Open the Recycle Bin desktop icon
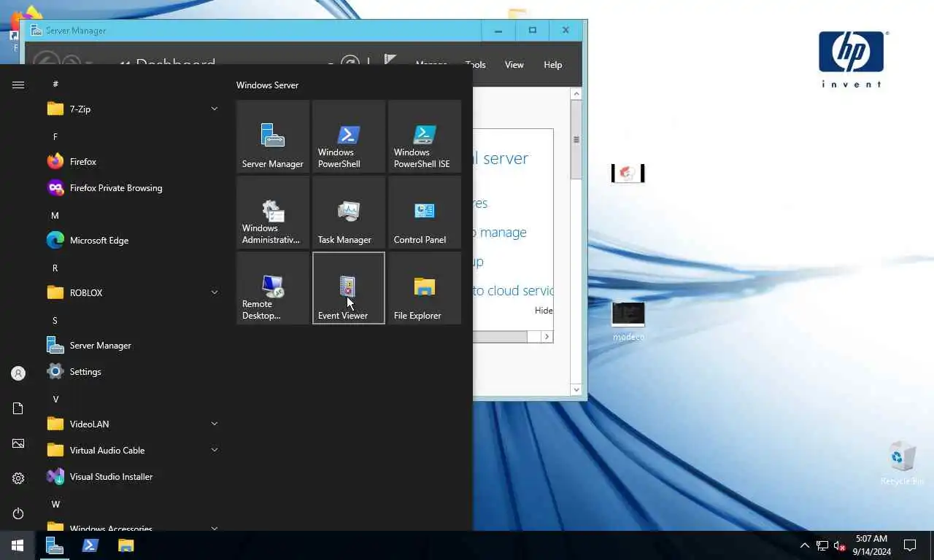934x560 pixels. (902, 463)
